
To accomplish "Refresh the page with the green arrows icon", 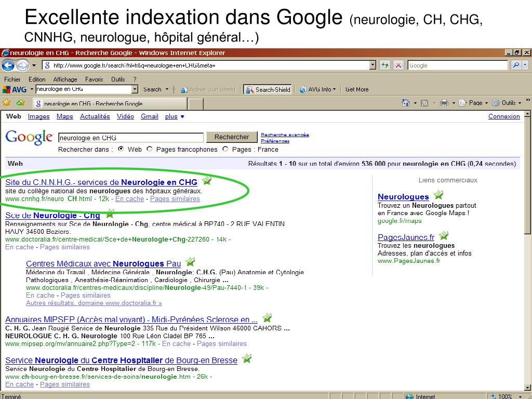I will coord(385,65).
